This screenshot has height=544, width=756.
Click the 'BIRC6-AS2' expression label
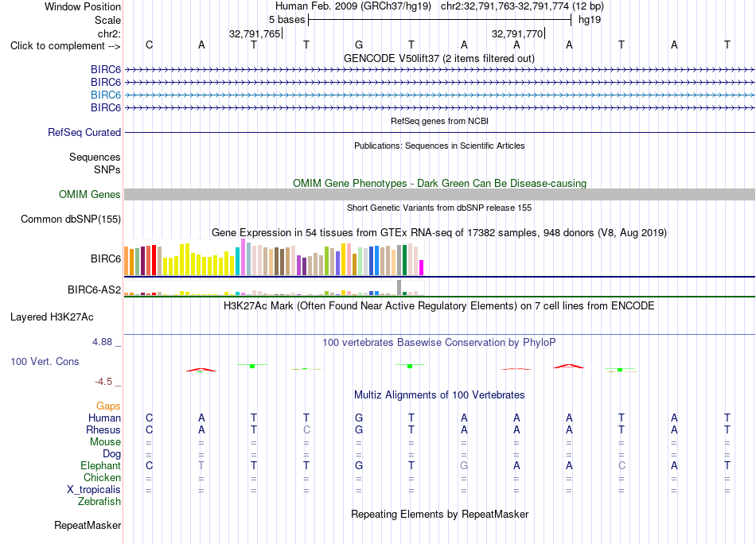(94, 289)
